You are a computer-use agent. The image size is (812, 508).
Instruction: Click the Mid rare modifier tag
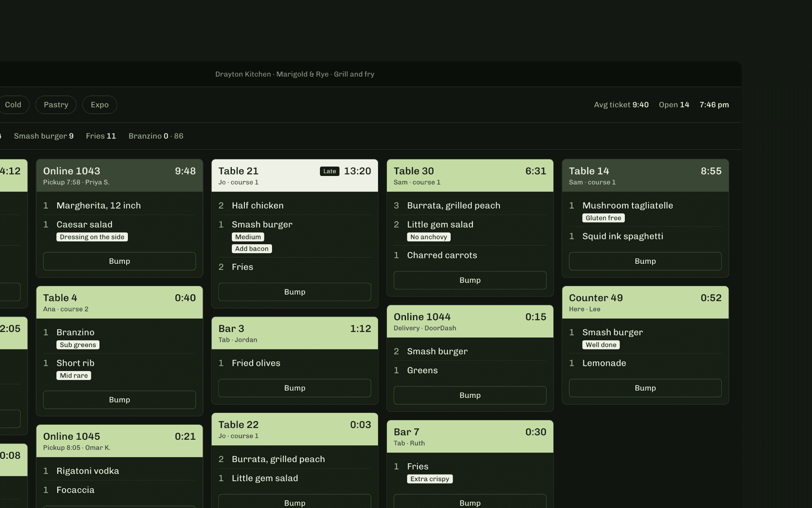[x=74, y=376]
